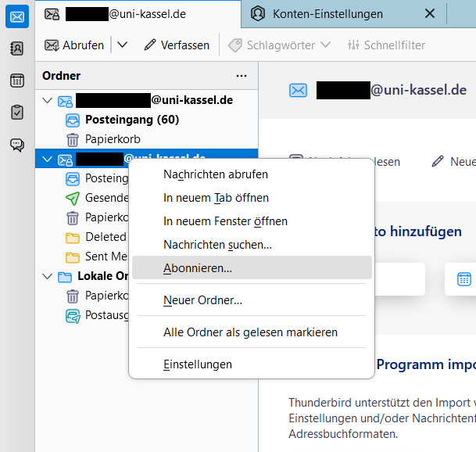
Task: Open the Mail space in the sidebar
Action: point(17,16)
